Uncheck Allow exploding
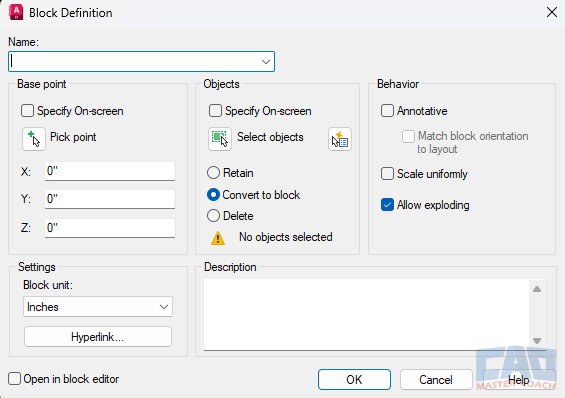 click(x=387, y=205)
